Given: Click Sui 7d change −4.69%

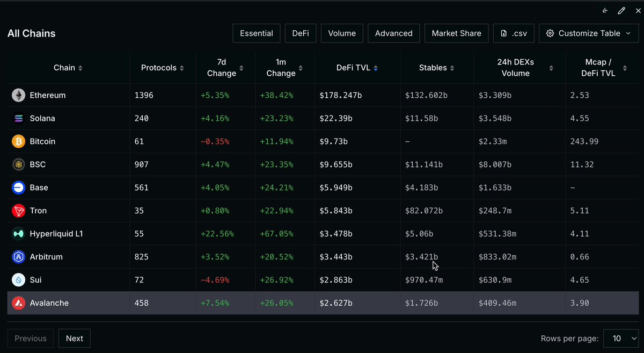Looking at the screenshot, I should coord(215,280).
